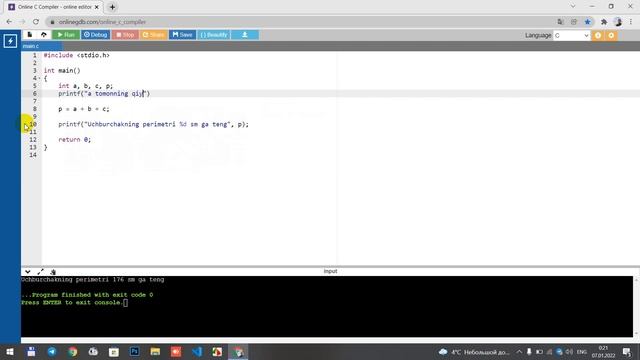Open Photoshop from the taskbar
This screenshot has width=640, height=360.
pos(134,351)
